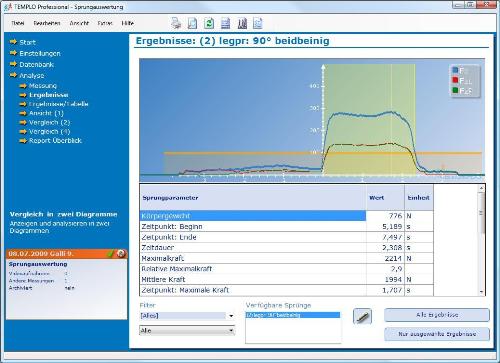
Task: Click the round icon in the orange patient header
Action: click(121, 254)
